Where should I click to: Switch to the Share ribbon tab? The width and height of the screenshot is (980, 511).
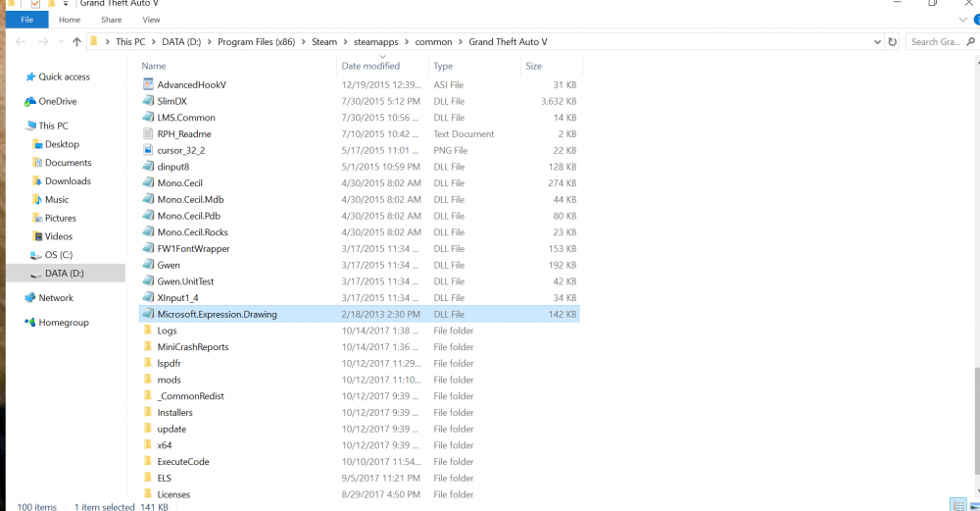(x=112, y=20)
